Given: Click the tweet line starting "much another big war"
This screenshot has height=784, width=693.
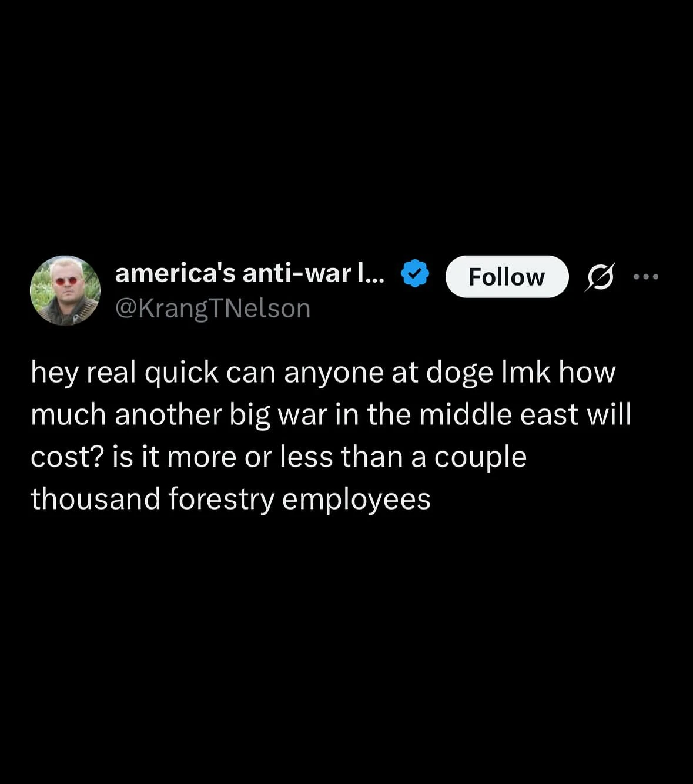Looking at the screenshot, I should [331, 414].
